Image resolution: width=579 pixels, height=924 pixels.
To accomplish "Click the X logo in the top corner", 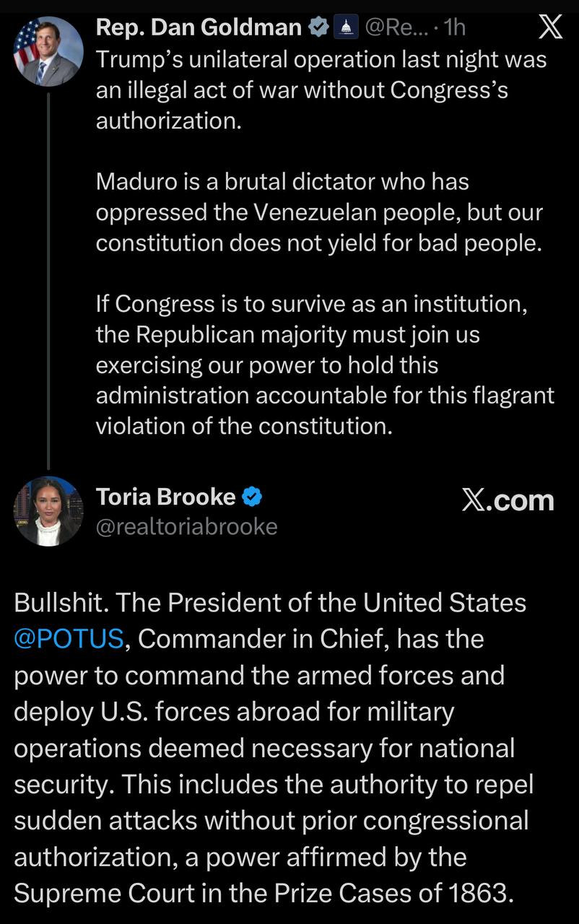I will [551, 27].
